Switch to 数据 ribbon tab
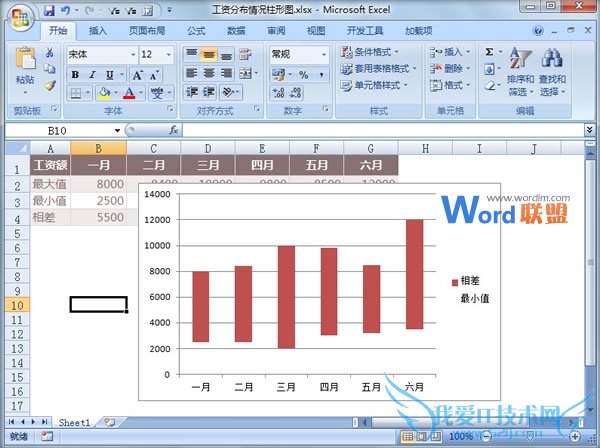Image resolution: width=600 pixels, height=448 pixels. point(236,31)
